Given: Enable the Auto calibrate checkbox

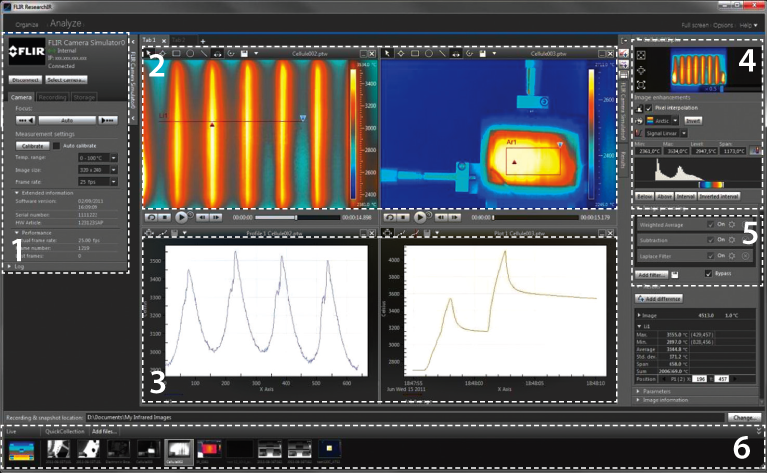Looking at the screenshot, I should pyautogui.click(x=56, y=145).
